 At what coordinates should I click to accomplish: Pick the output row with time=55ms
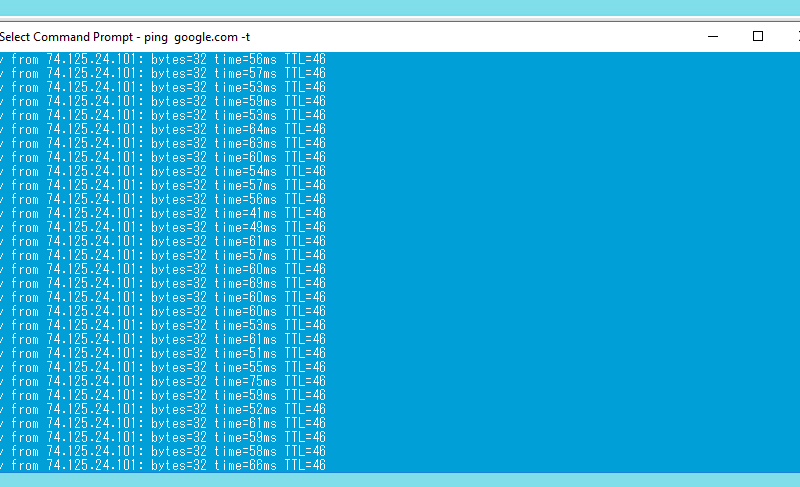click(x=163, y=368)
